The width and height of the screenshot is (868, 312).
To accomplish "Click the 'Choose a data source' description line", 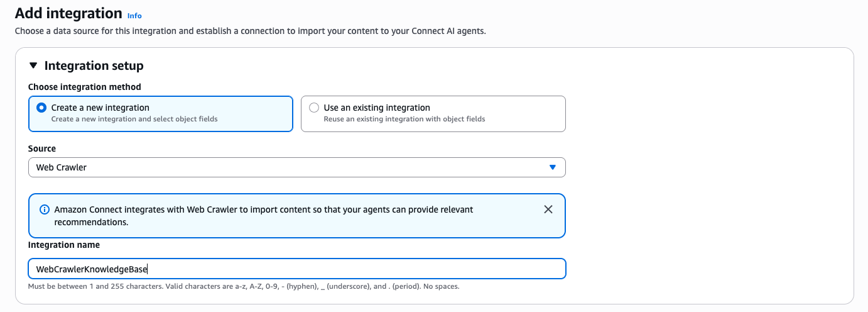I will point(250,31).
